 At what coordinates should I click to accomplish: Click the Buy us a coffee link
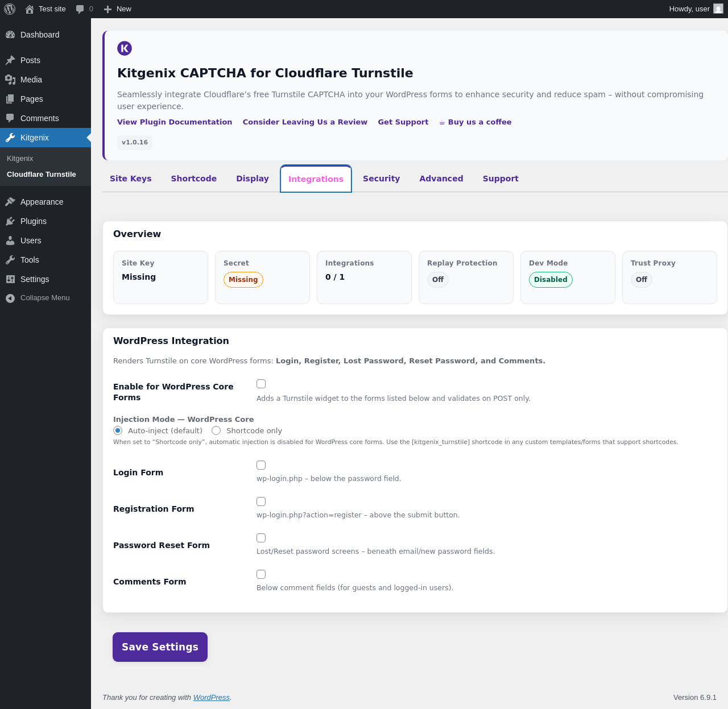[479, 122]
